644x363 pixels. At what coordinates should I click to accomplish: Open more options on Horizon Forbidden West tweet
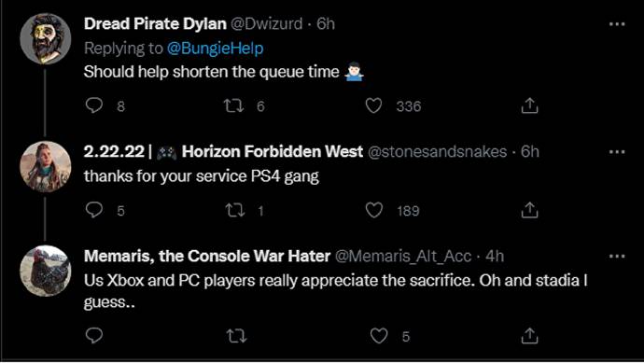click(x=617, y=152)
